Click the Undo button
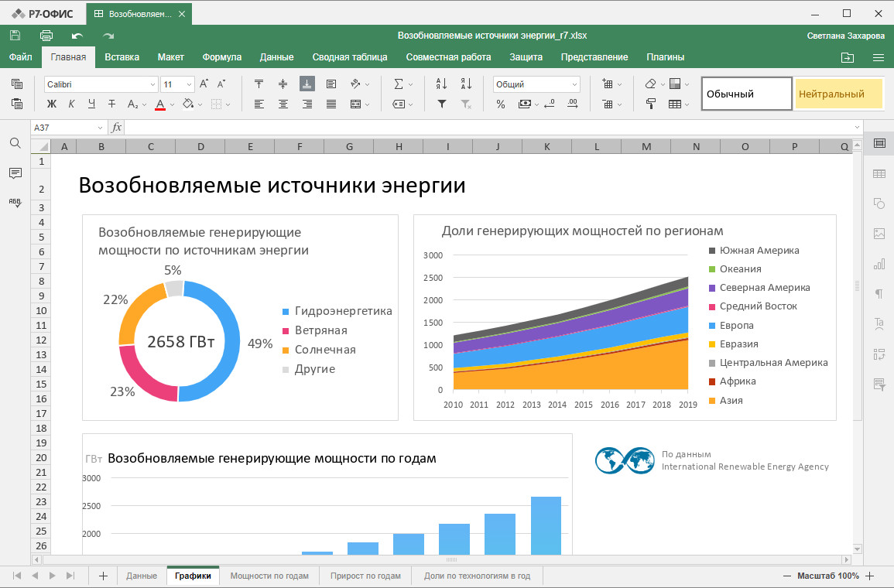Image resolution: width=894 pixels, height=588 pixels. [x=77, y=35]
